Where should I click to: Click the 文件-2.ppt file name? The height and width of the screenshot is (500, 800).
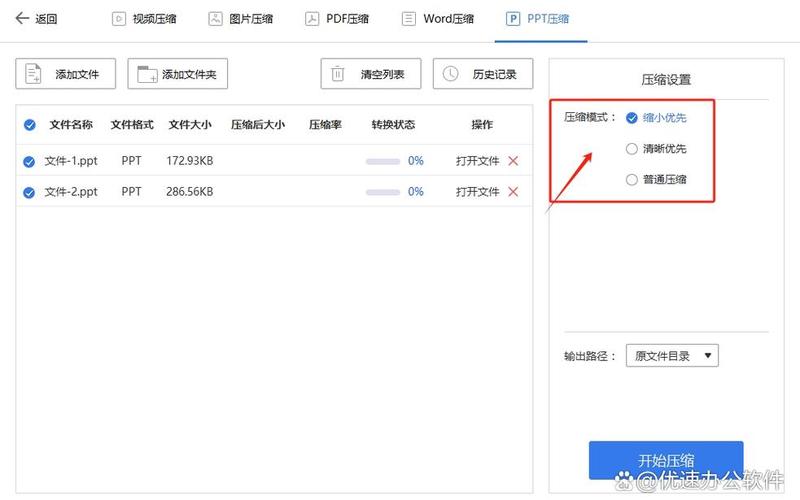click(x=71, y=192)
